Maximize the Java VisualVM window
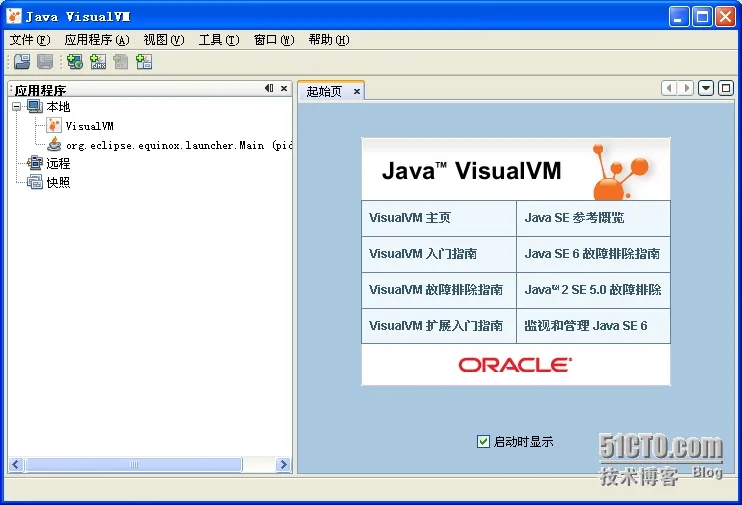Image resolution: width=742 pixels, height=505 pixels. 702,17
